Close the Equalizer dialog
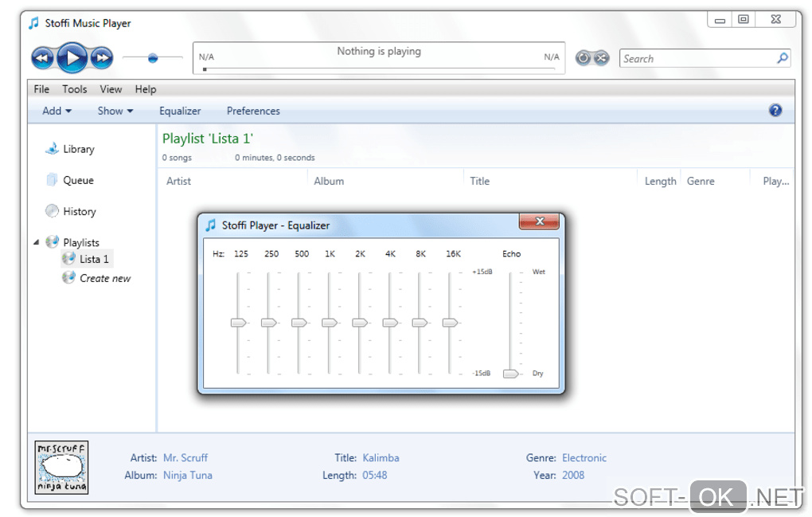This screenshot has width=812, height=517. click(539, 221)
